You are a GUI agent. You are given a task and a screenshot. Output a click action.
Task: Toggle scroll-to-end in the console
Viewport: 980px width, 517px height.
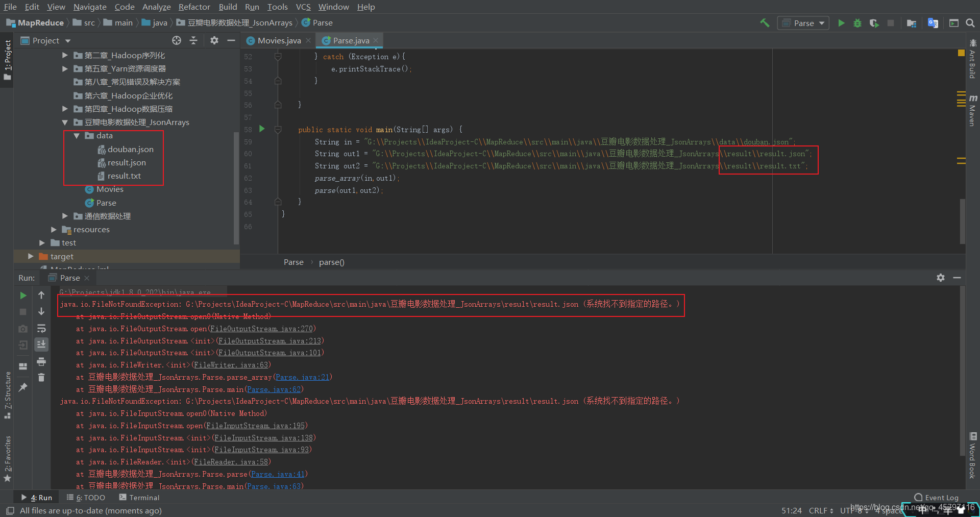(41, 344)
